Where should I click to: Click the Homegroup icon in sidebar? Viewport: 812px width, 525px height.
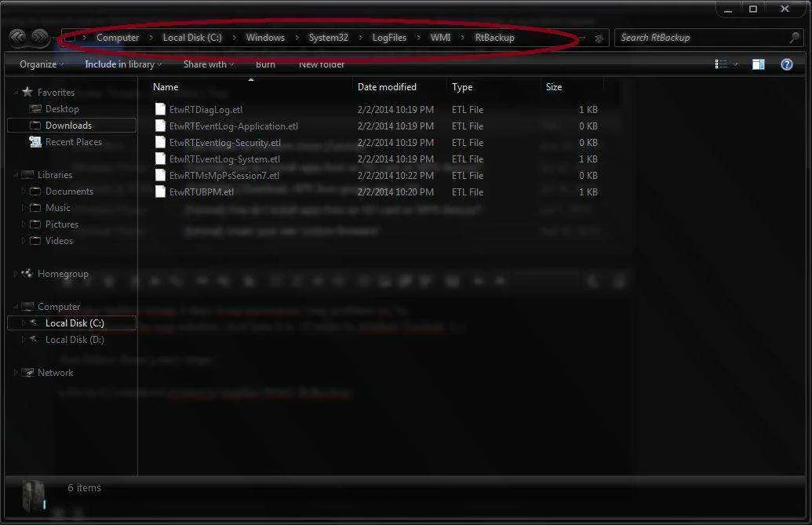[x=27, y=273]
